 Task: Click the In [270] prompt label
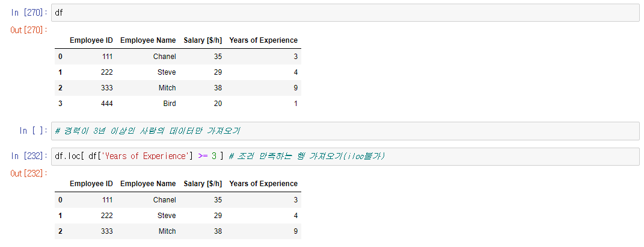(x=29, y=13)
